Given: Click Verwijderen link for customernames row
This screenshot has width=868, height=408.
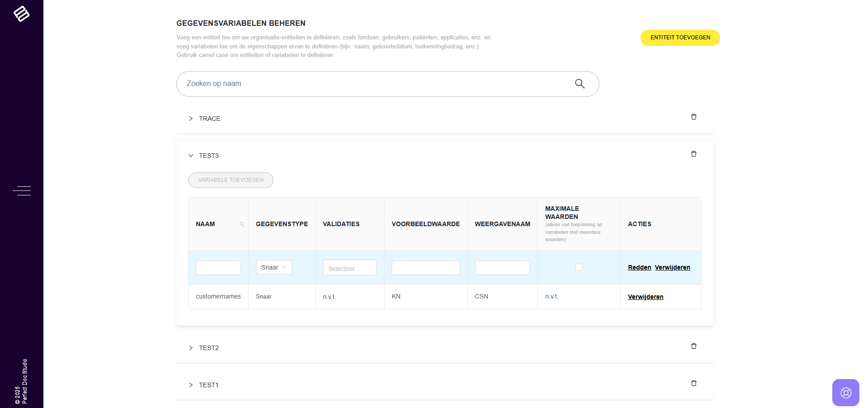Looking at the screenshot, I should click(645, 297).
